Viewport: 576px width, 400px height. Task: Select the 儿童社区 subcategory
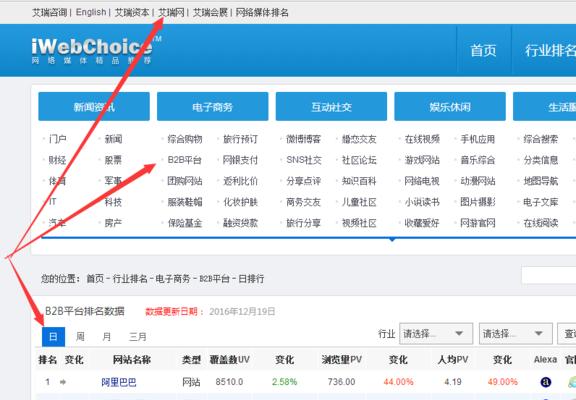pos(359,202)
